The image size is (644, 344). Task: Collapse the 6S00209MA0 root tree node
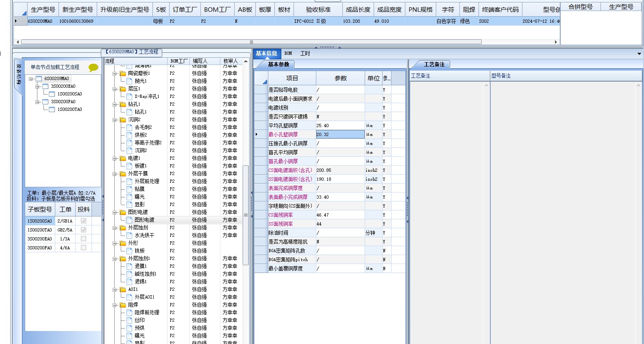click(x=31, y=79)
